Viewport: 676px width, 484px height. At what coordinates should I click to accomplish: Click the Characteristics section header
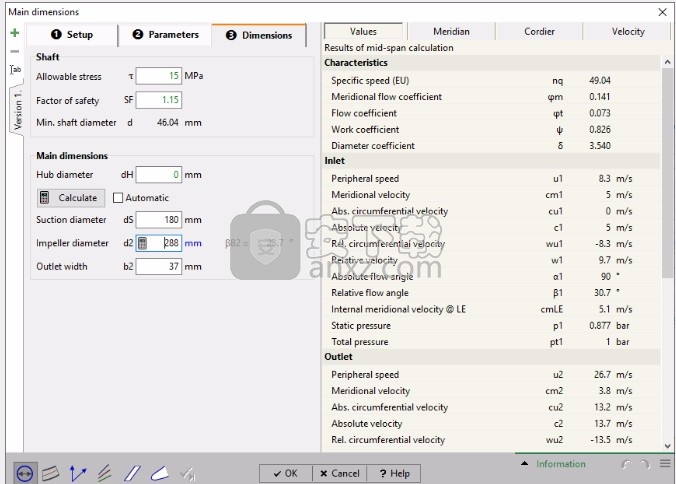tap(491, 62)
